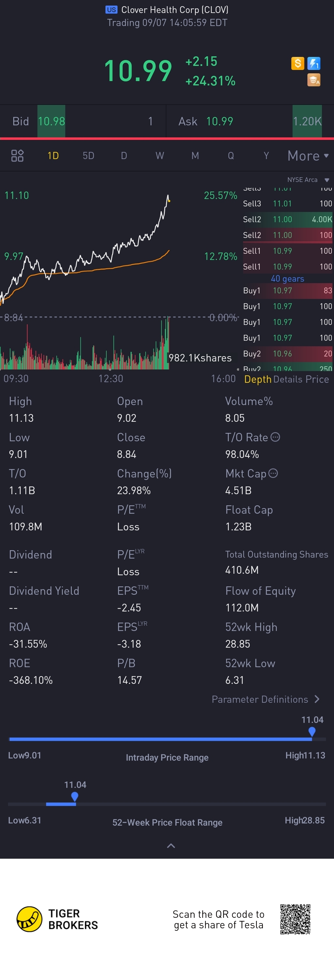
Task: Click the Vol value 109.8M
Action: (25, 527)
